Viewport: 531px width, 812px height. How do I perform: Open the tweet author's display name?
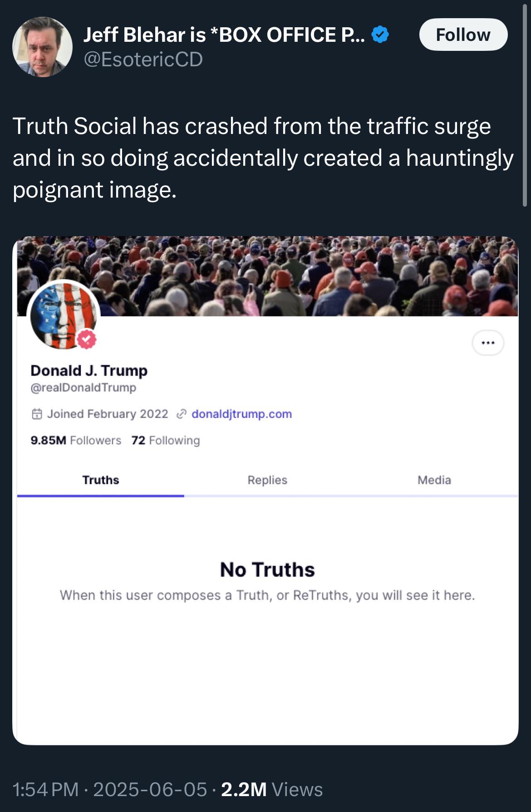(x=223, y=35)
